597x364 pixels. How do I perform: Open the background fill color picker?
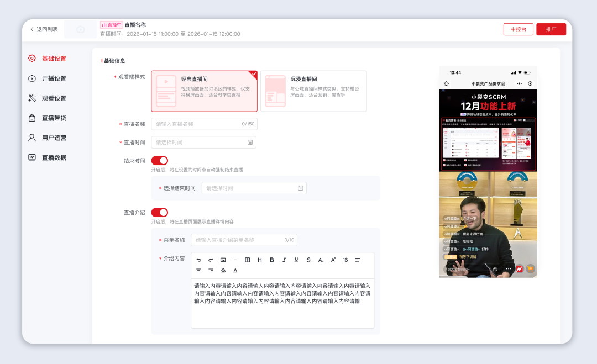click(x=223, y=271)
